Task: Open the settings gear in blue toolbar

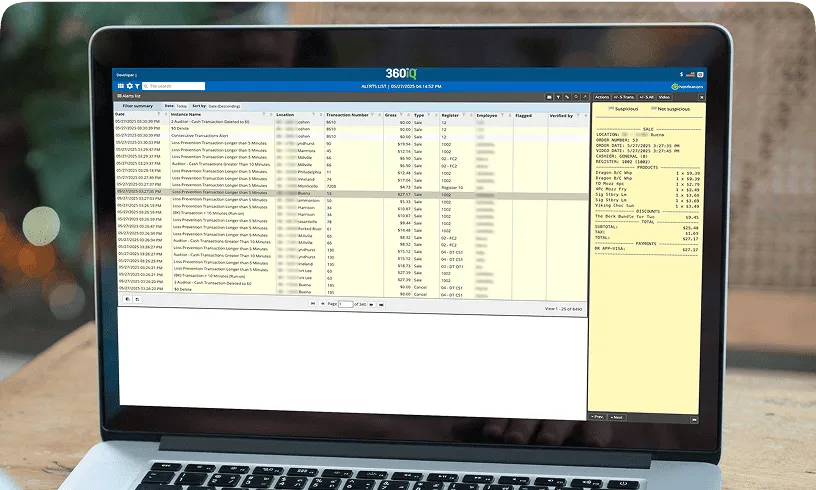Action: 130,86
